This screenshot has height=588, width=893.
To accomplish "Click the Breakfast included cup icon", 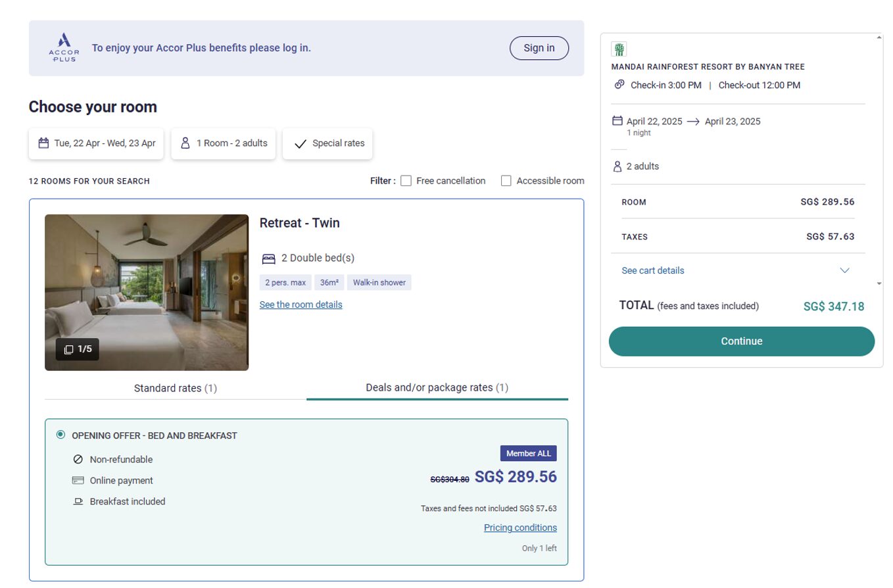I will (x=78, y=501).
